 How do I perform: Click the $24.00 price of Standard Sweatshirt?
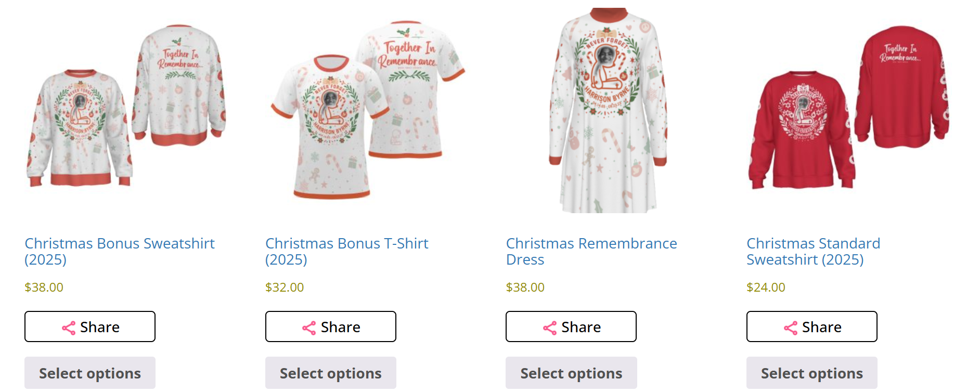(766, 288)
